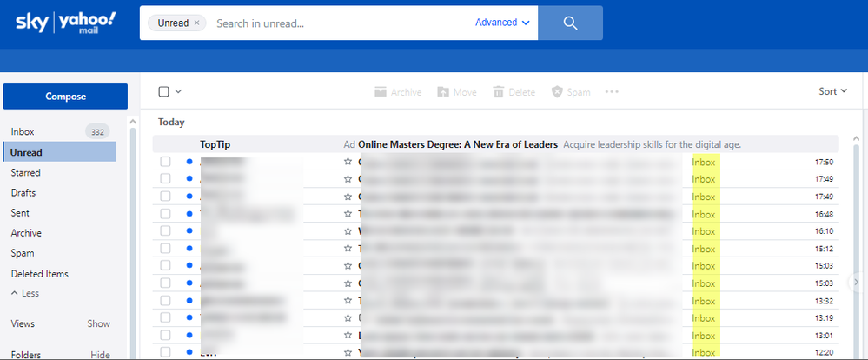Image resolution: width=868 pixels, height=360 pixels.
Task: Expand right side panel arrow
Action: (856, 283)
